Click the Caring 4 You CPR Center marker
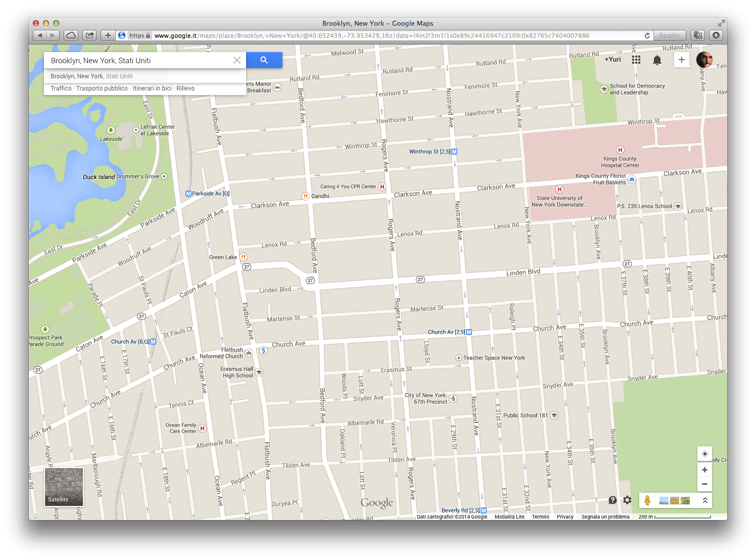This screenshot has height=560, width=756. coord(382,186)
